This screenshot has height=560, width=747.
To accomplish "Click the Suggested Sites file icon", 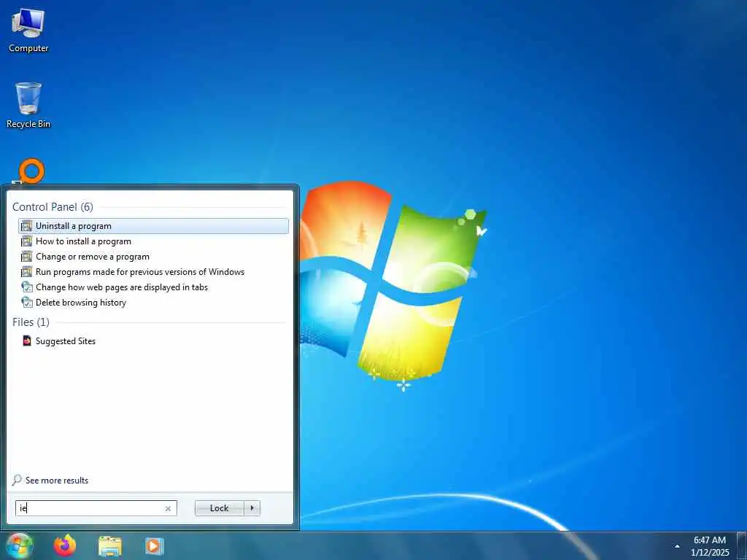I will [27, 341].
